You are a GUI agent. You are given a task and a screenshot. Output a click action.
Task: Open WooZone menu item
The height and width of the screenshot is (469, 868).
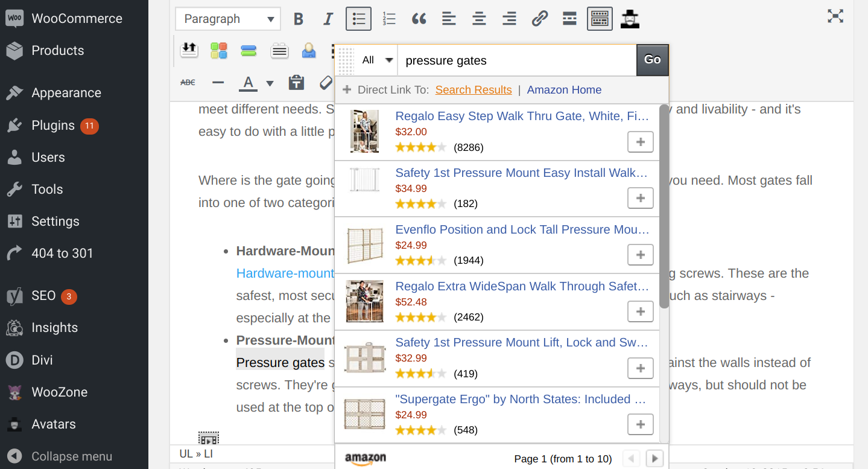click(74, 392)
